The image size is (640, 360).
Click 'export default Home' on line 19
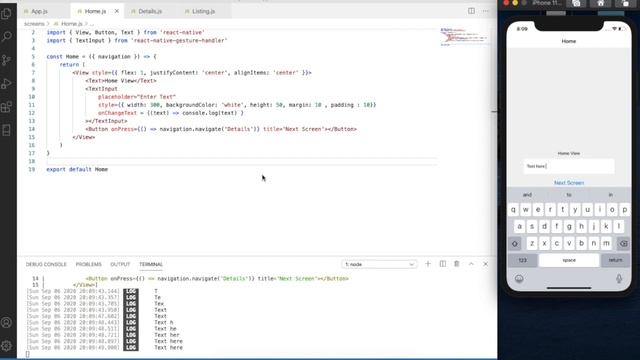(x=77, y=169)
